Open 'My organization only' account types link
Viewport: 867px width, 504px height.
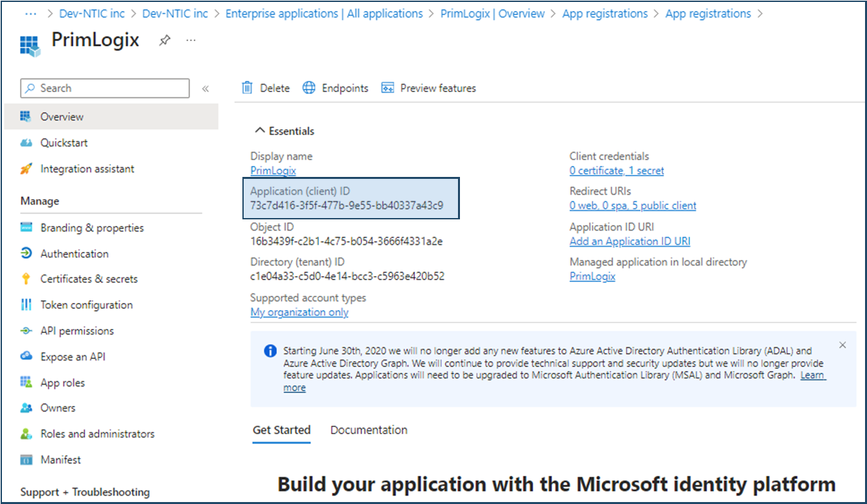click(299, 312)
